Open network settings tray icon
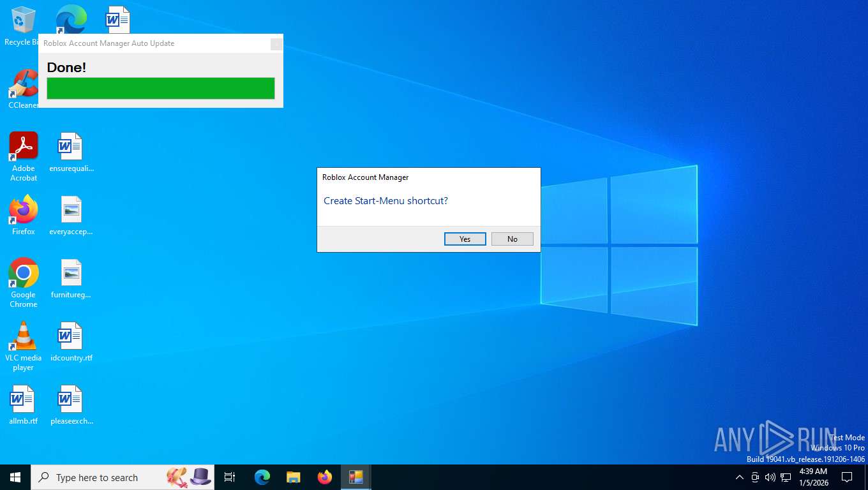The image size is (868, 490). tap(786, 477)
